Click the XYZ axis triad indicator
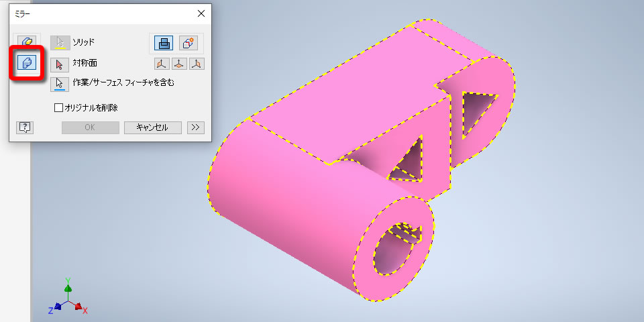644x322 pixels. 67,297
